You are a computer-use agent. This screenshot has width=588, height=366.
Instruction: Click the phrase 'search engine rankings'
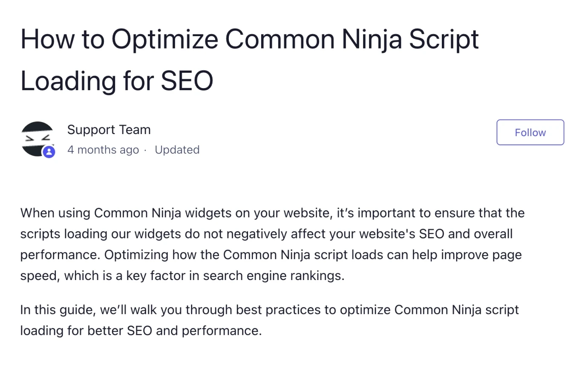pos(273,276)
